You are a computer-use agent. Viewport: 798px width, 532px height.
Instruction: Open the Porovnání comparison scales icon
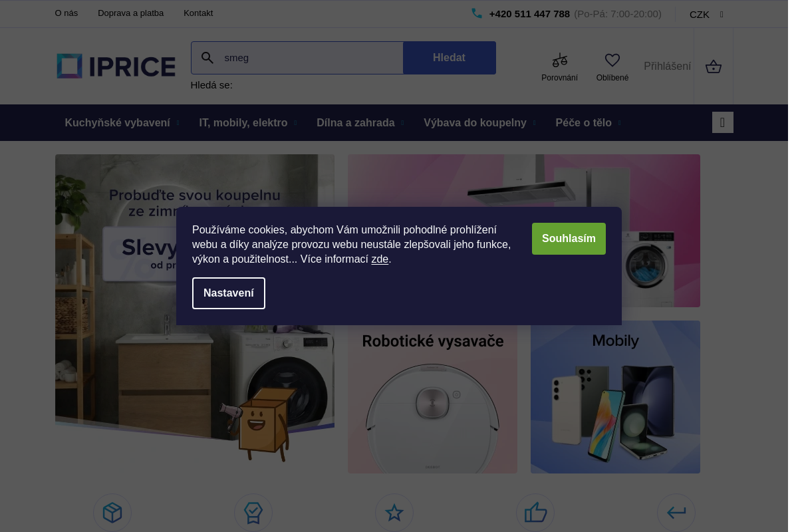(x=559, y=60)
